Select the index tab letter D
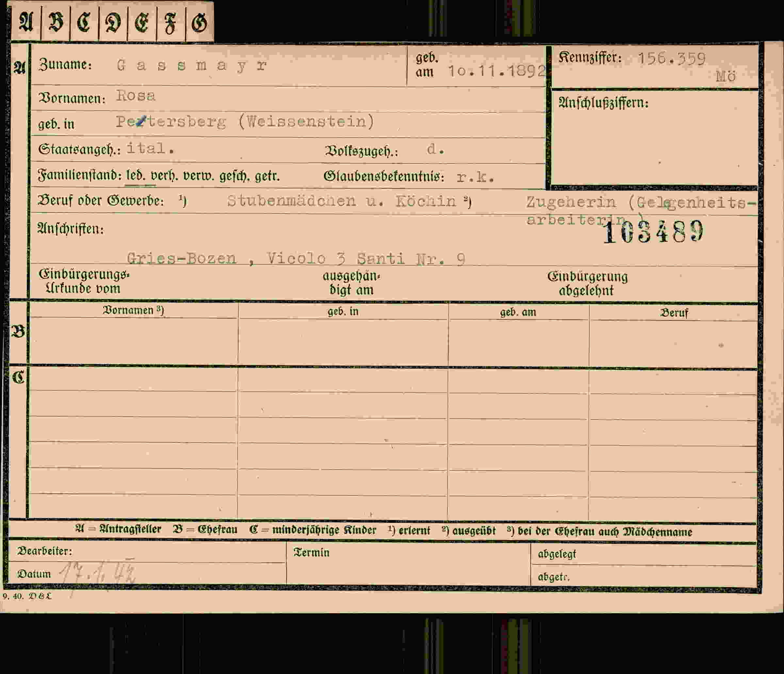This screenshot has width=784, height=674. click(113, 22)
